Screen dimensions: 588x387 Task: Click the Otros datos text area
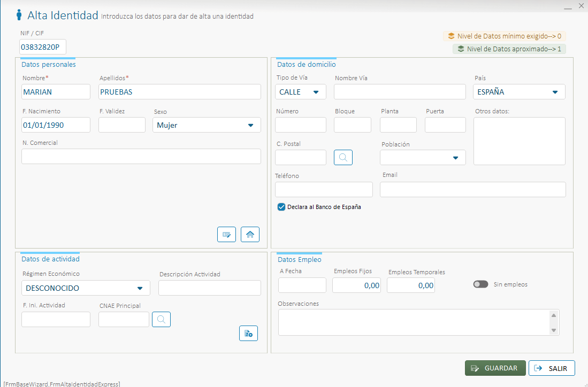[x=519, y=141]
